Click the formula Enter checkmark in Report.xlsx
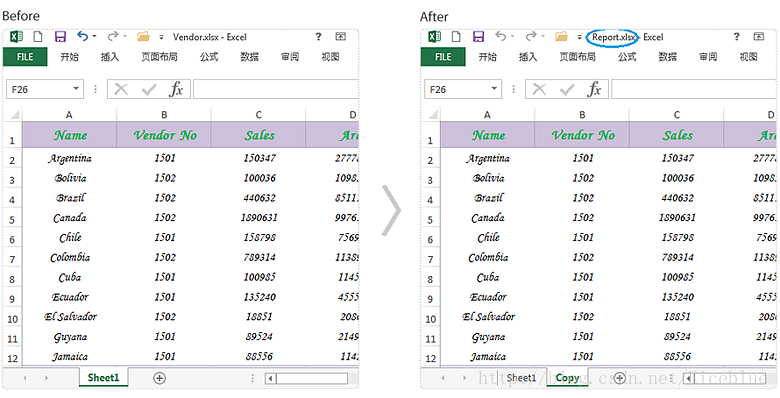 click(567, 90)
